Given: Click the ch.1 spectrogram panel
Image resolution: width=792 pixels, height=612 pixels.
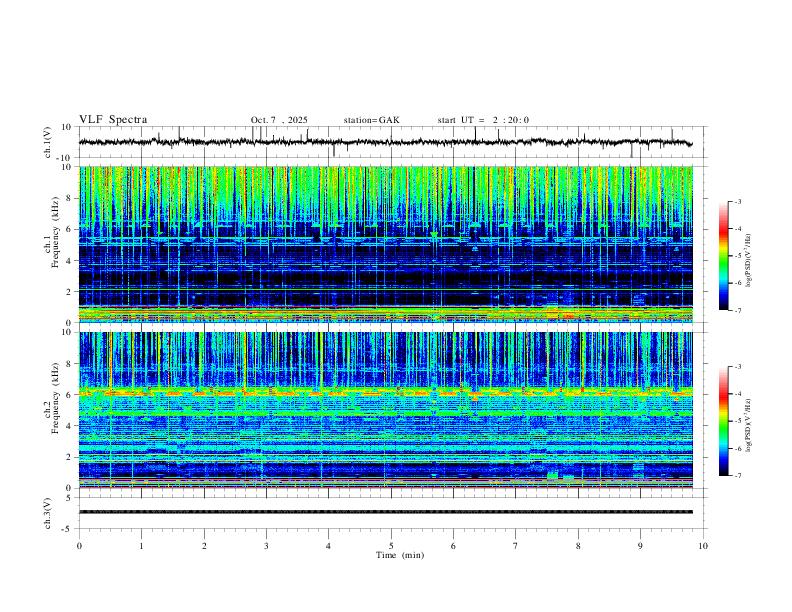Looking at the screenshot, I should pos(386,244).
